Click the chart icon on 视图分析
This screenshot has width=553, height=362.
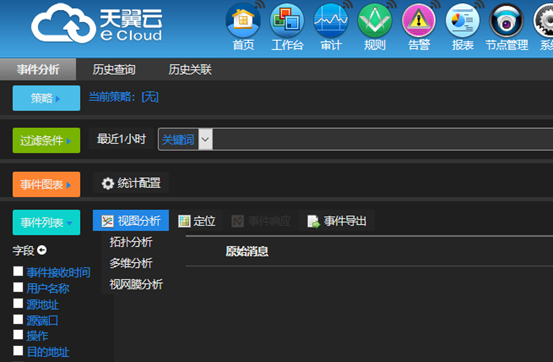tap(107, 221)
